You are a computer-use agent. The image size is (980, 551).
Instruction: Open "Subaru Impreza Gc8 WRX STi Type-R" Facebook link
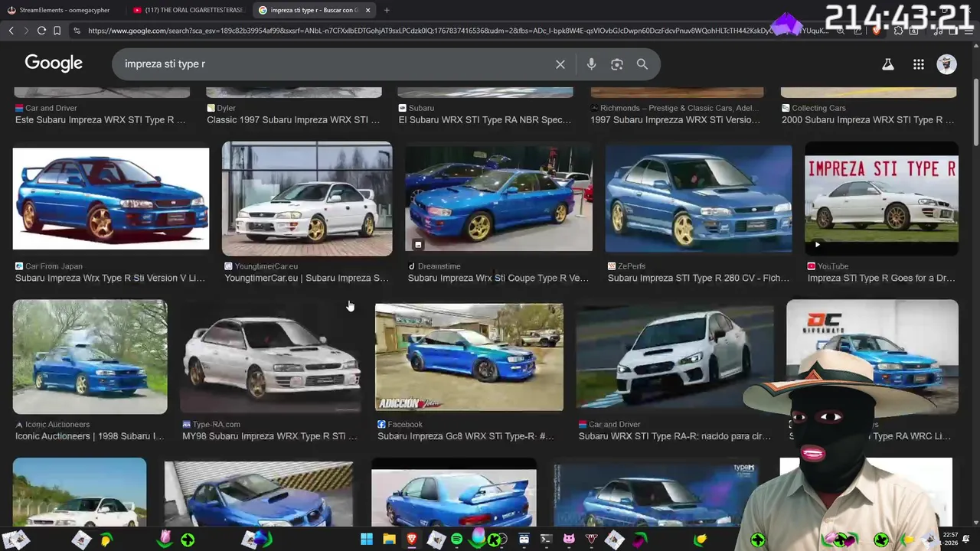[465, 436]
